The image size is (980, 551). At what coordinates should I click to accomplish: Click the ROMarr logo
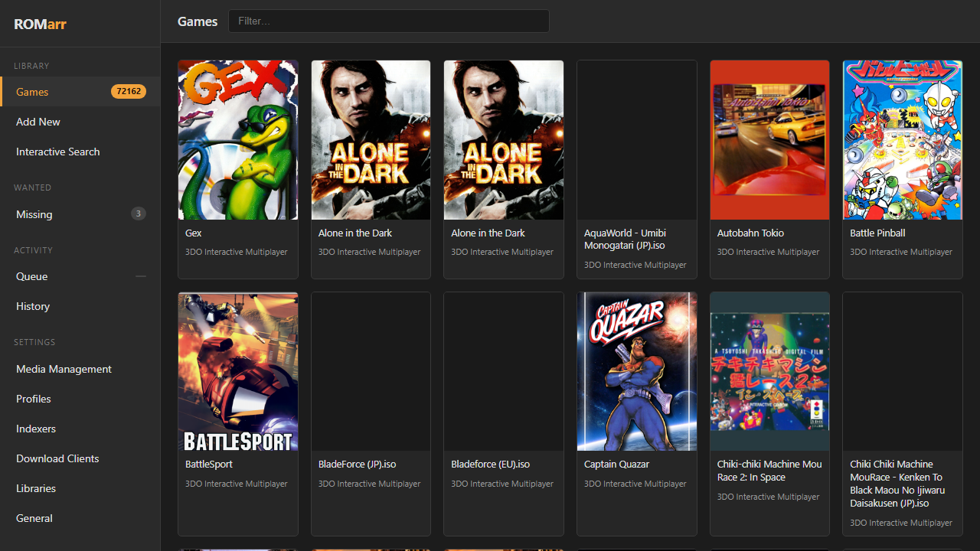pyautogui.click(x=41, y=24)
